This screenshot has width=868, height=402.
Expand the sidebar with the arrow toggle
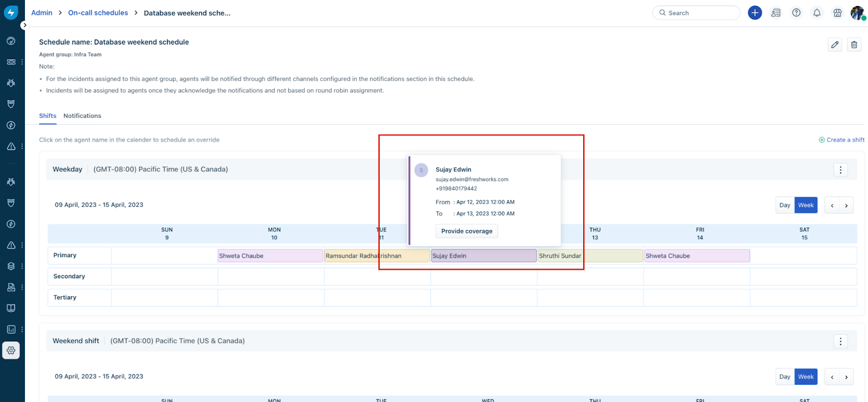pyautogui.click(x=24, y=25)
